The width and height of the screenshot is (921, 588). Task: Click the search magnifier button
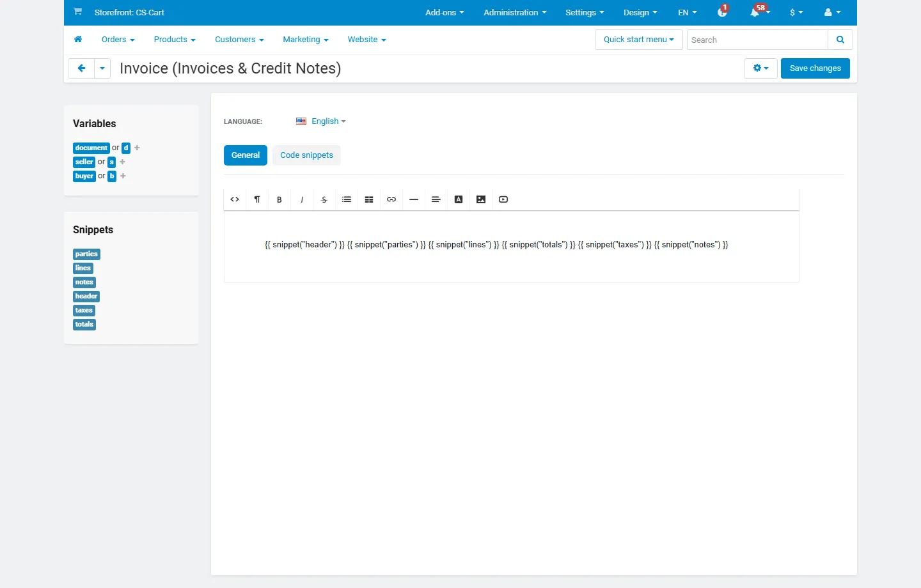point(840,40)
